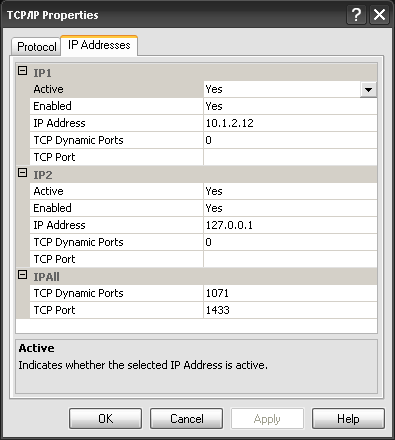Viewport: 395px width, 440px height.
Task: Click IPAll TCP Dynamic Ports value 1071
Action: tap(290, 293)
